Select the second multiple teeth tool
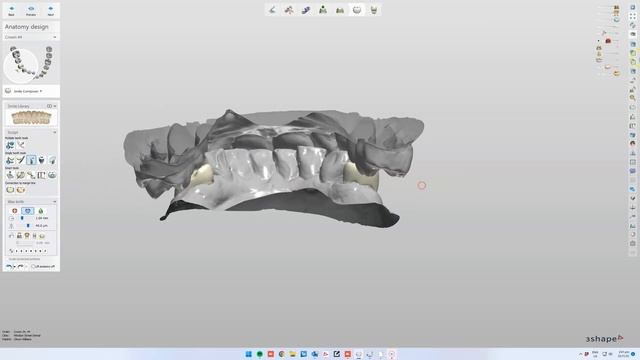This screenshot has height=360, width=640. tap(21, 145)
